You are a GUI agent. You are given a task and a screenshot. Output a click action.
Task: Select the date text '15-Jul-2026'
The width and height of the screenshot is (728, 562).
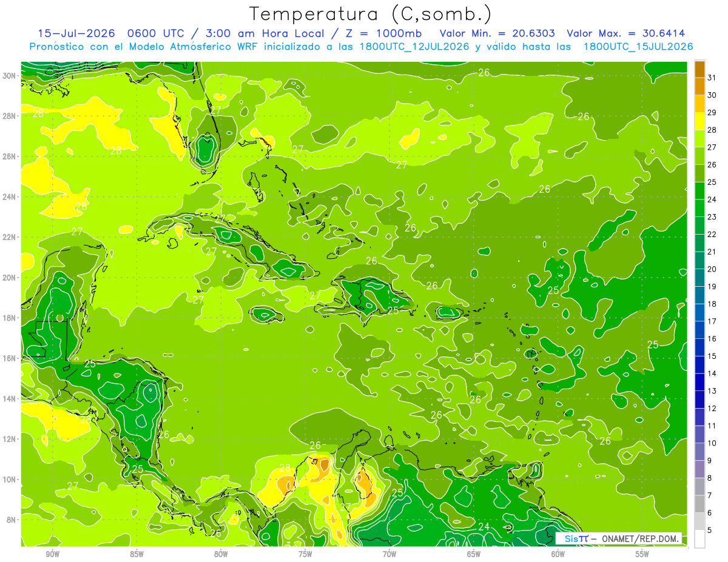tap(78, 33)
